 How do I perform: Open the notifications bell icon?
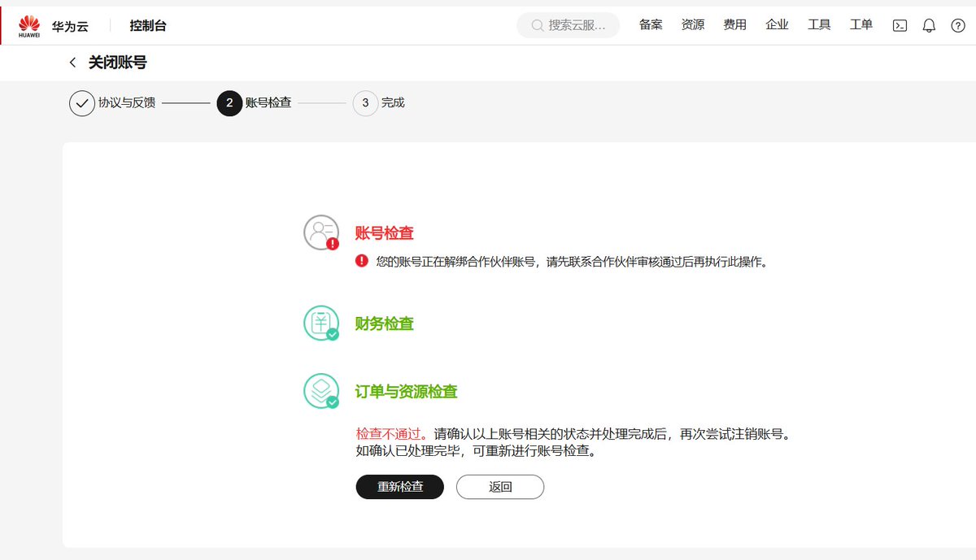929,25
